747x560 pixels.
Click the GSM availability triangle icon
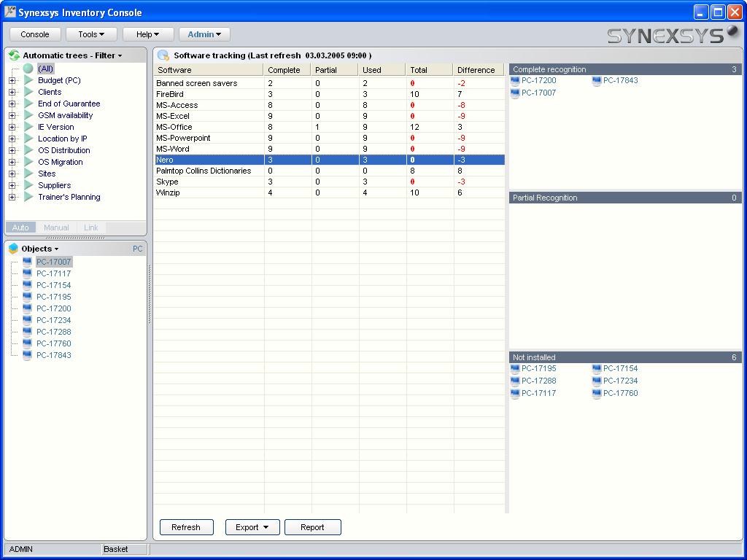click(x=28, y=115)
